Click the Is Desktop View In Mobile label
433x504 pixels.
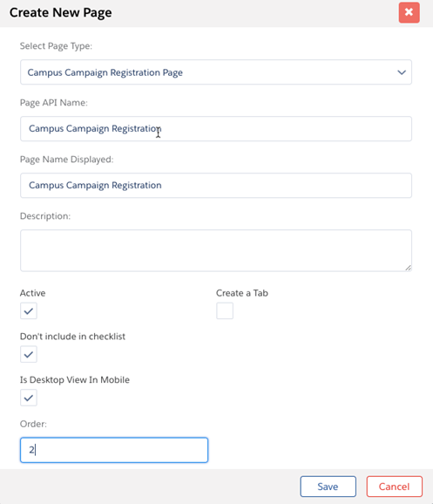pyautogui.click(x=75, y=380)
